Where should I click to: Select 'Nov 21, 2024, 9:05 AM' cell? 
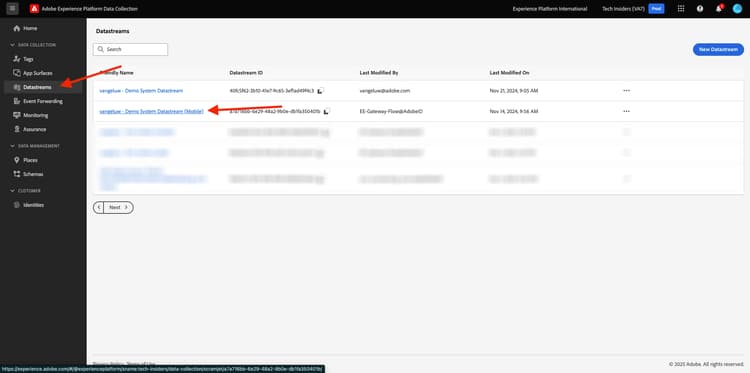click(x=514, y=90)
